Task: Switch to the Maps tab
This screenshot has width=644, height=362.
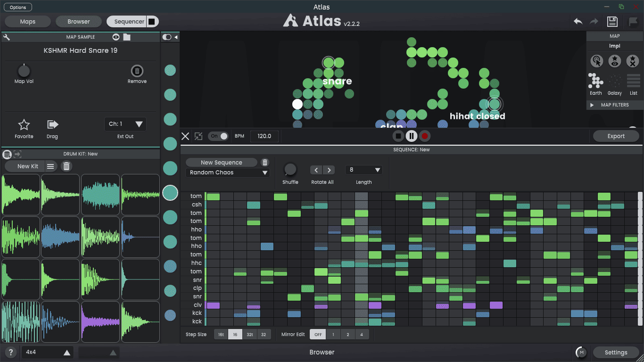Action: (28, 22)
